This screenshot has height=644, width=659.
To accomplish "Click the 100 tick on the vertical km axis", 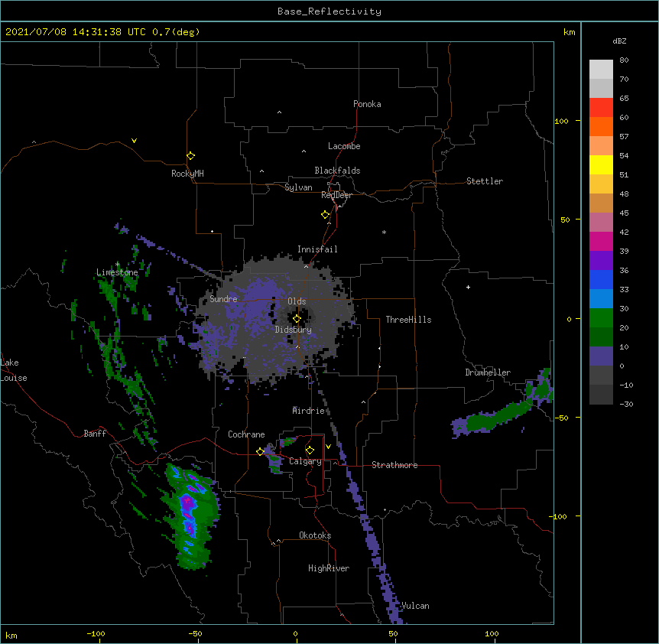I will tap(561, 121).
